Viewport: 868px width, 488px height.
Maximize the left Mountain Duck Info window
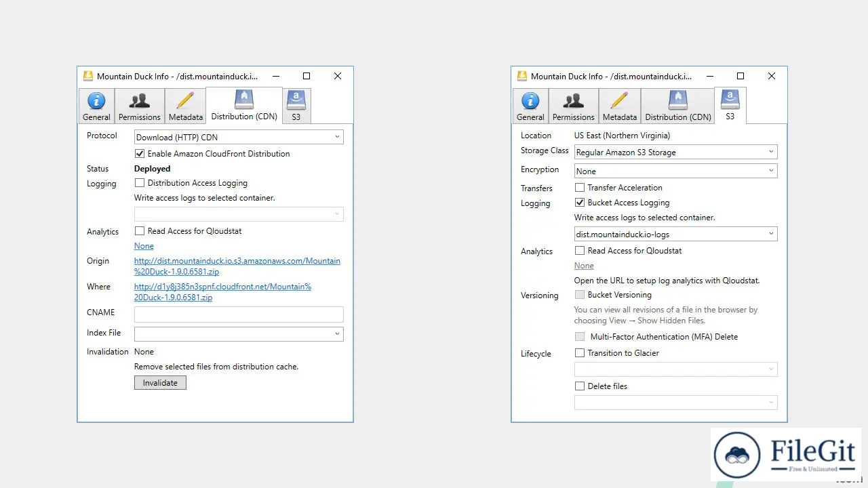(307, 76)
